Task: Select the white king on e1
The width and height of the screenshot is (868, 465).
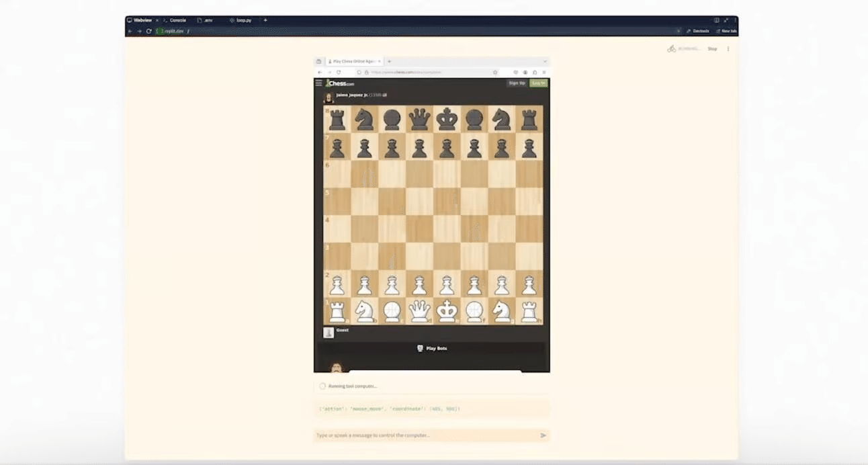Action: pyautogui.click(x=447, y=312)
